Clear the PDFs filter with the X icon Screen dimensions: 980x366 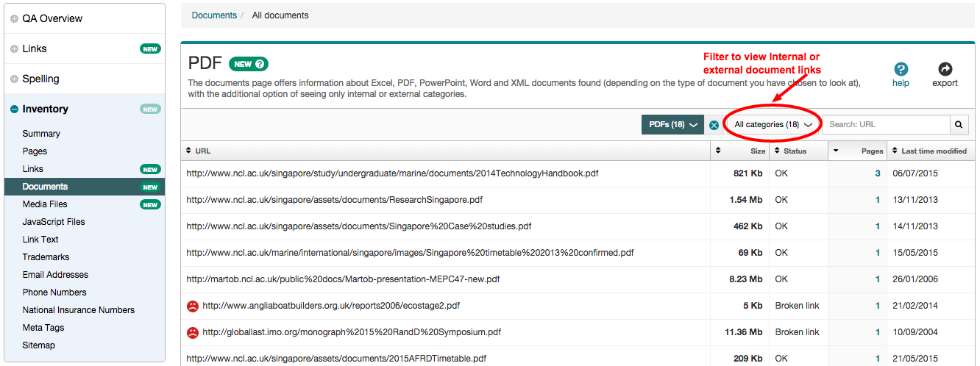[714, 126]
